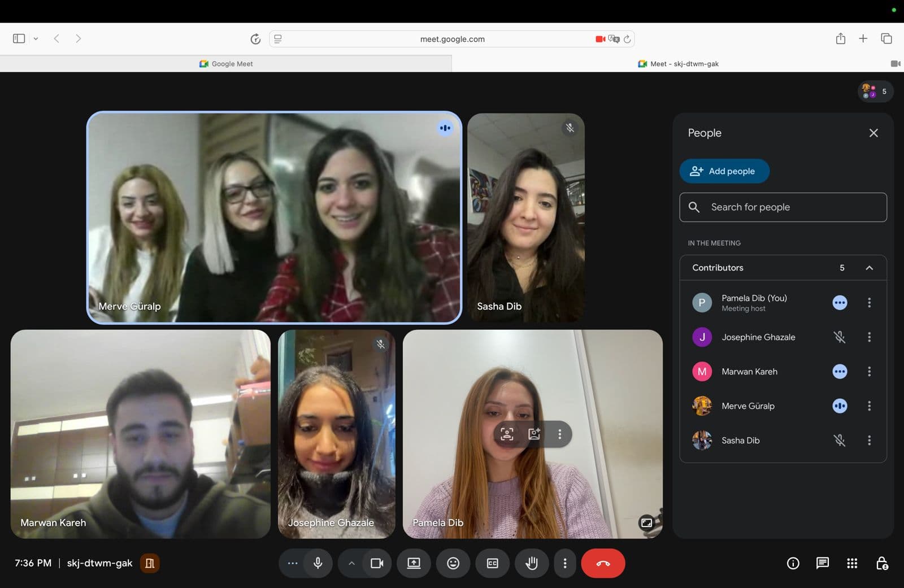This screenshot has width=904, height=588.
Task: Open the activities grid icon
Action: tap(852, 563)
